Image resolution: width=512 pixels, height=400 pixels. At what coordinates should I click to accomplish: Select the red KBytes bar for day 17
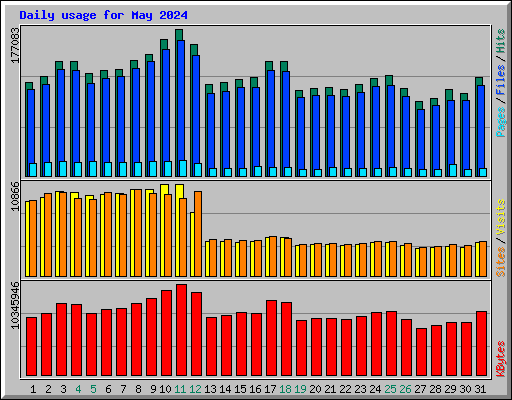271,338
